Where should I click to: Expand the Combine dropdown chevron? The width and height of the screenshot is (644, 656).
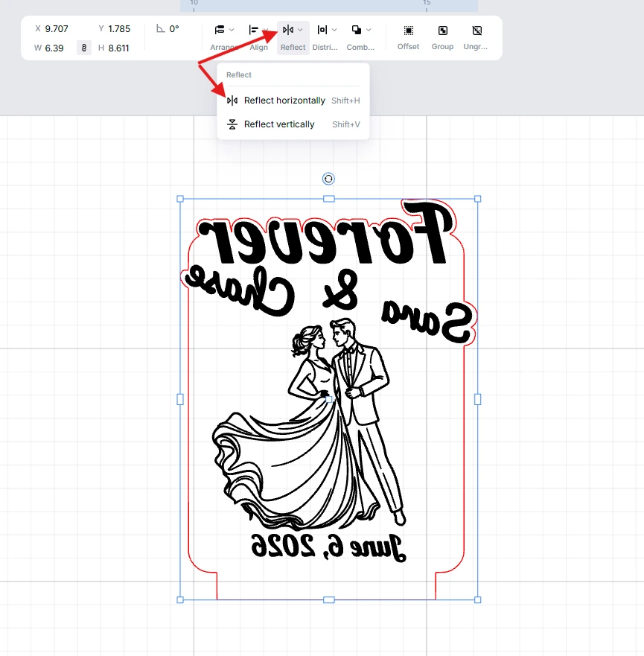pos(369,30)
